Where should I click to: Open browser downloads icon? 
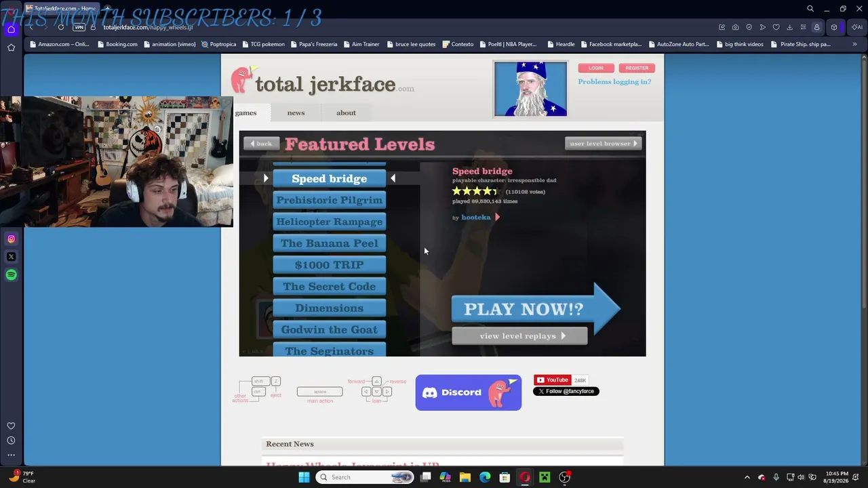pos(789,27)
